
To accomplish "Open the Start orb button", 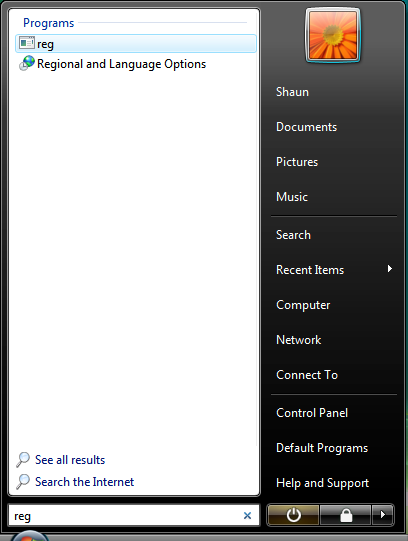I will click(x=30, y=536).
